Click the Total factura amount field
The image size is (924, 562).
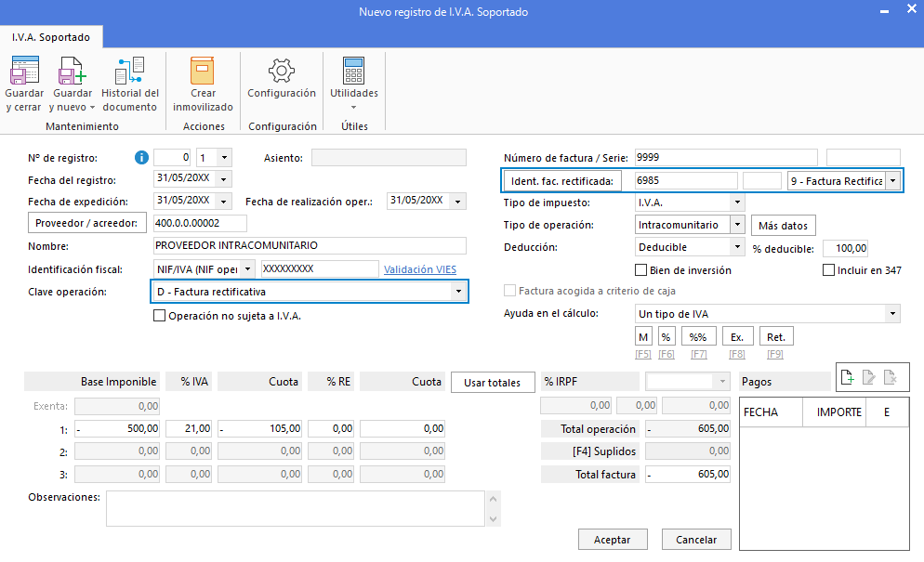688,475
